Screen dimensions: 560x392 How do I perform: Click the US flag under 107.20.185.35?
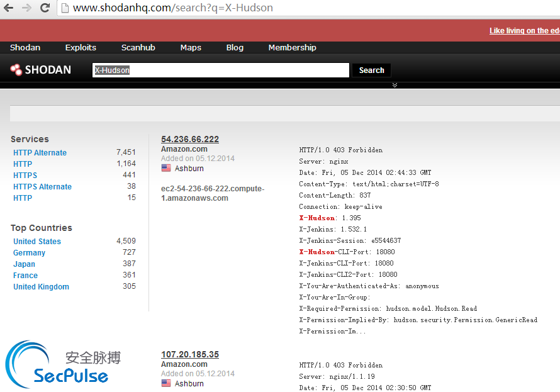[166, 383]
